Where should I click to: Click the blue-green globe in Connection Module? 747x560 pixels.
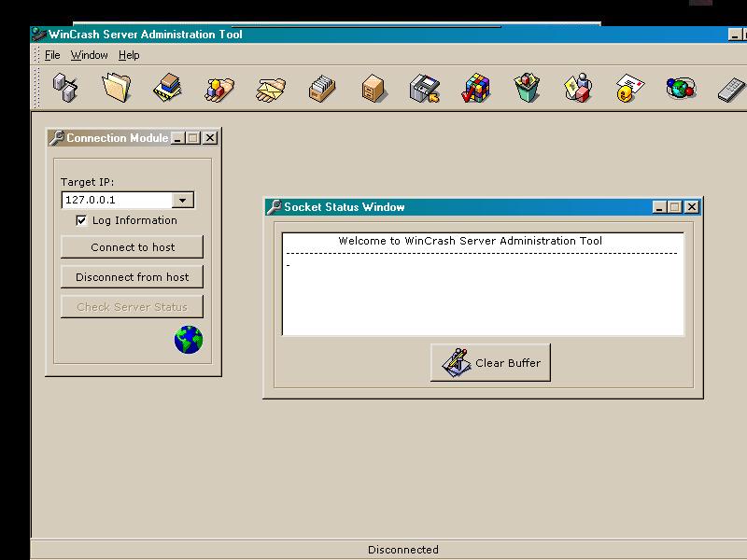tap(189, 340)
